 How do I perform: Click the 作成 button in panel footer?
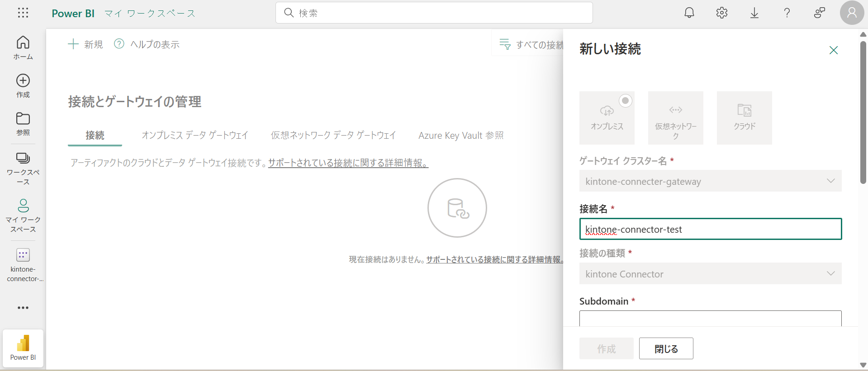pyautogui.click(x=607, y=348)
